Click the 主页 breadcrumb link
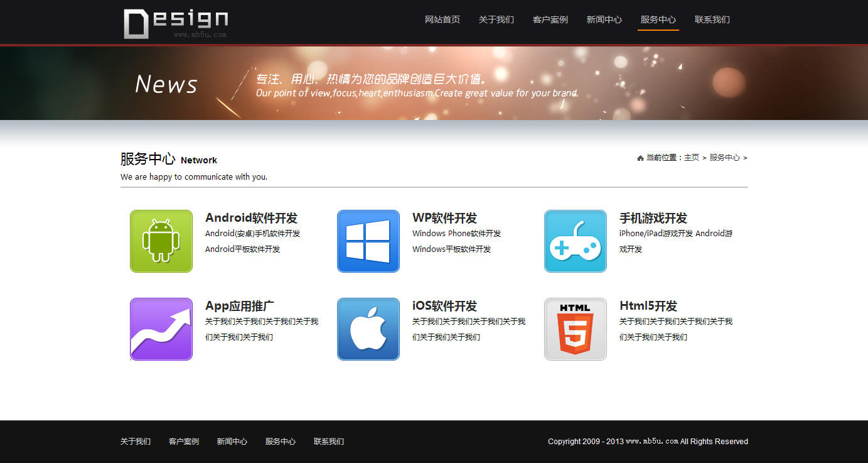The height and width of the screenshot is (463, 868). point(692,158)
